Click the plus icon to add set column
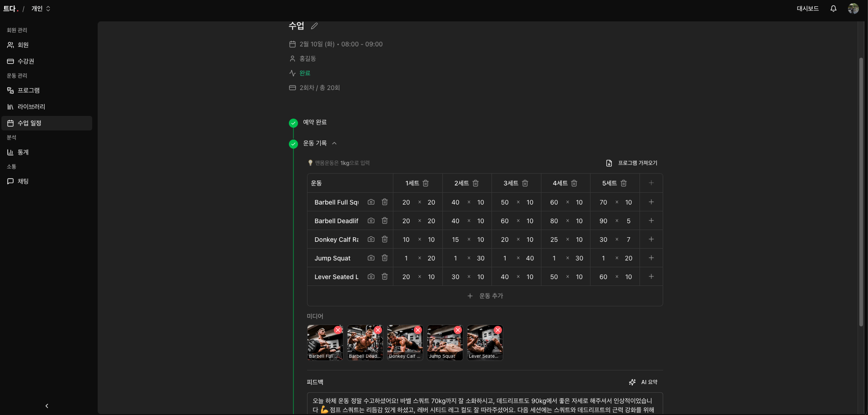Viewport: 868px width, 415px height. 651,183
